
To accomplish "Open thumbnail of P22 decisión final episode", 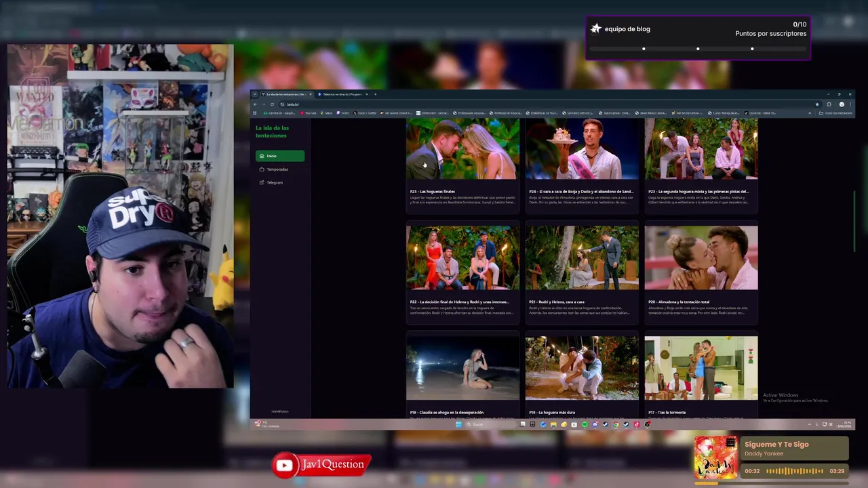I will [463, 258].
